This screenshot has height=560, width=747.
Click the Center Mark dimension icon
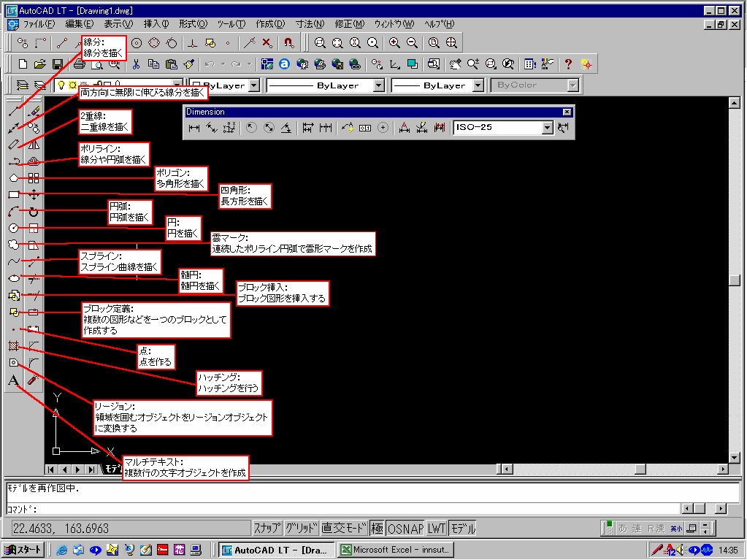(x=383, y=128)
